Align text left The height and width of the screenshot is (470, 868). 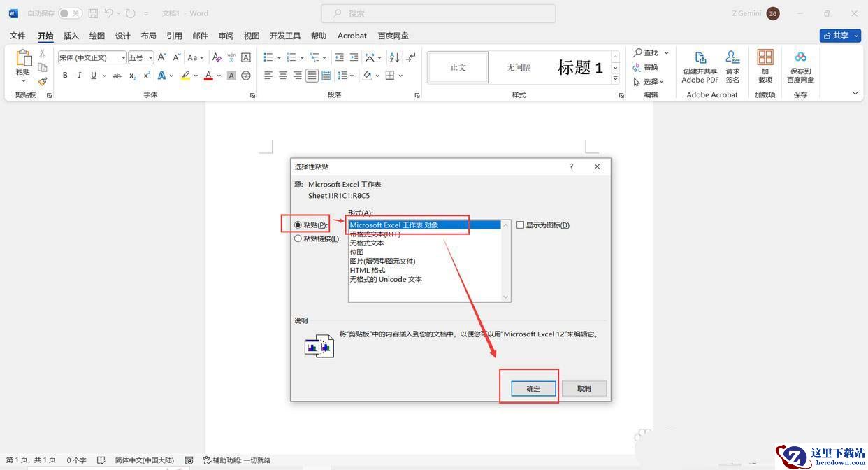pos(268,76)
